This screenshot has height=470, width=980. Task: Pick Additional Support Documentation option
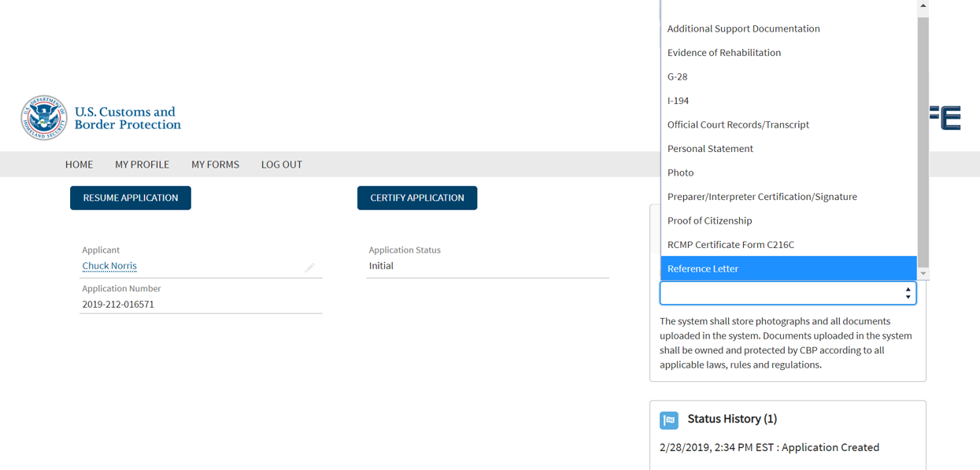click(x=744, y=28)
